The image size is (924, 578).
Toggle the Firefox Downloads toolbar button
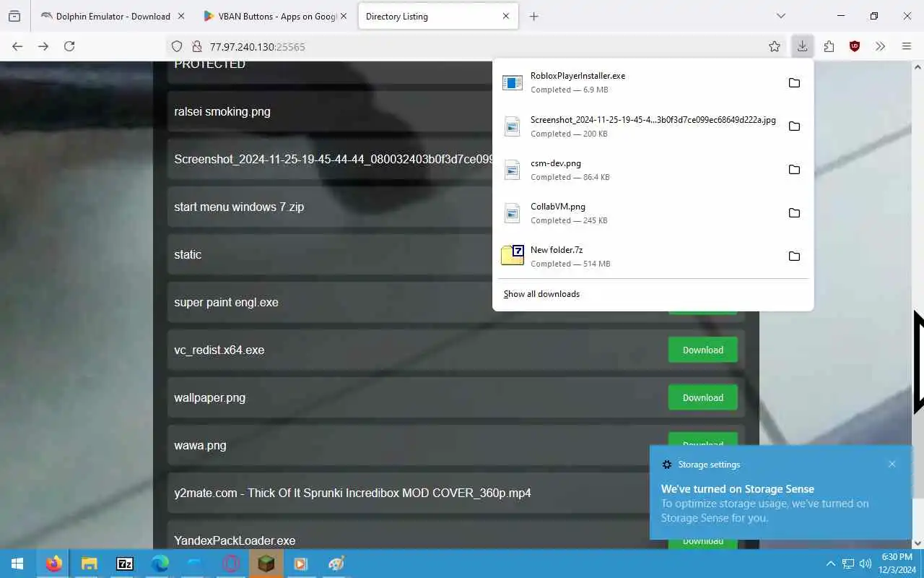tap(802, 46)
